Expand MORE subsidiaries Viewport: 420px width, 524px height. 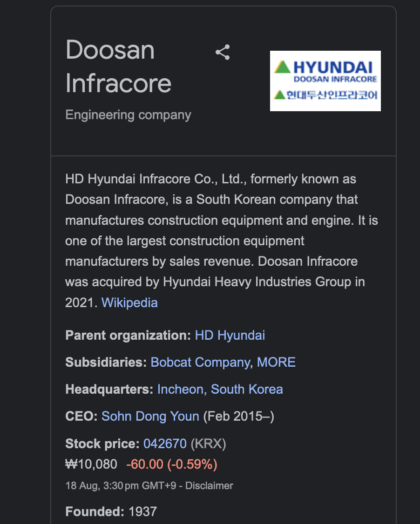pos(276,362)
